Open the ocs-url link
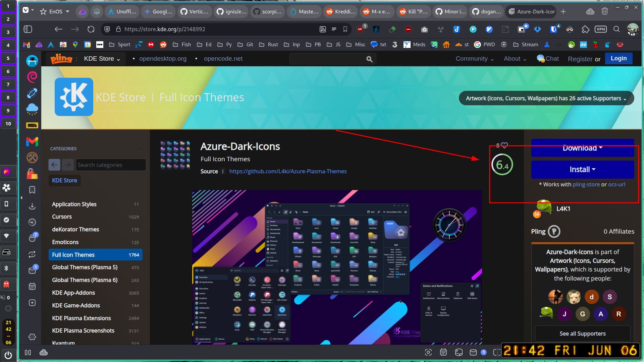Image resolution: width=644 pixels, height=362 pixels. tap(616, 184)
